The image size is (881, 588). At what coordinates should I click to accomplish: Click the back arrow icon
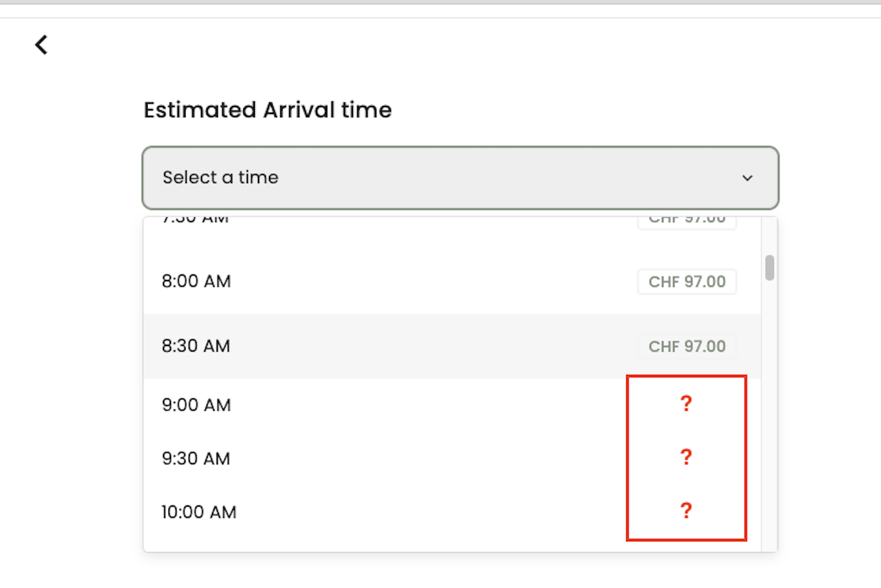click(x=41, y=45)
